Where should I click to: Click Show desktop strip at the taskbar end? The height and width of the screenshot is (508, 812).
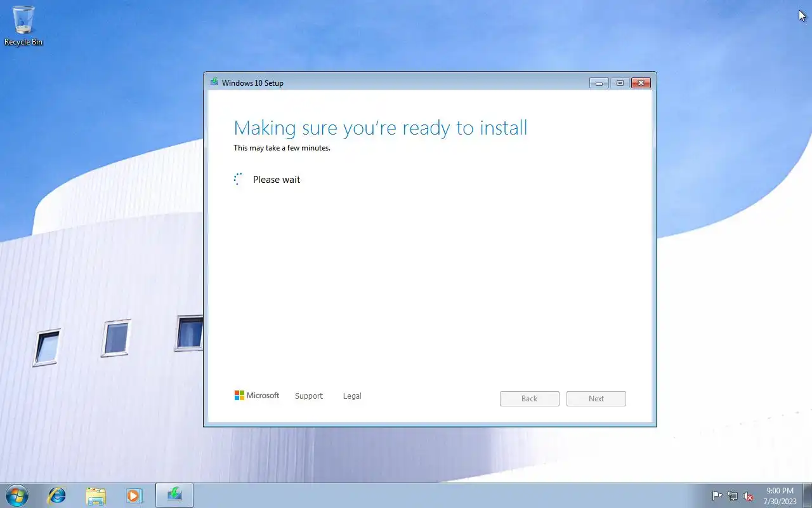[808, 495]
